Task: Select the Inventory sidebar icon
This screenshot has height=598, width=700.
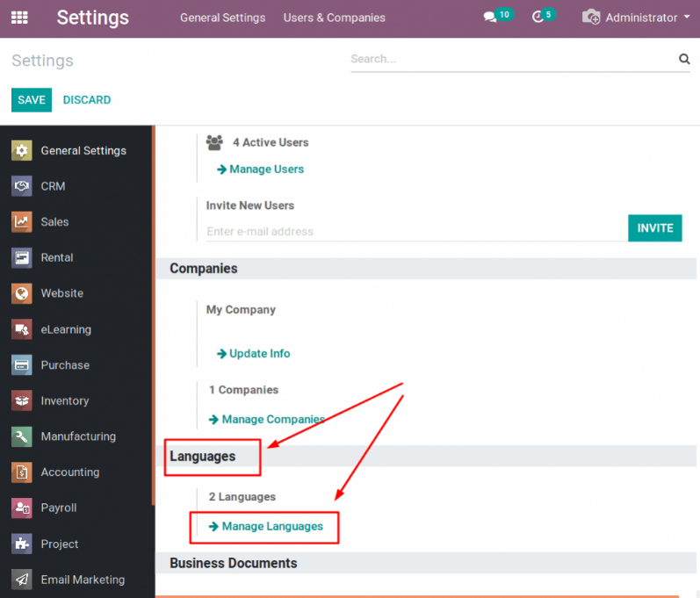Action: click(x=22, y=400)
